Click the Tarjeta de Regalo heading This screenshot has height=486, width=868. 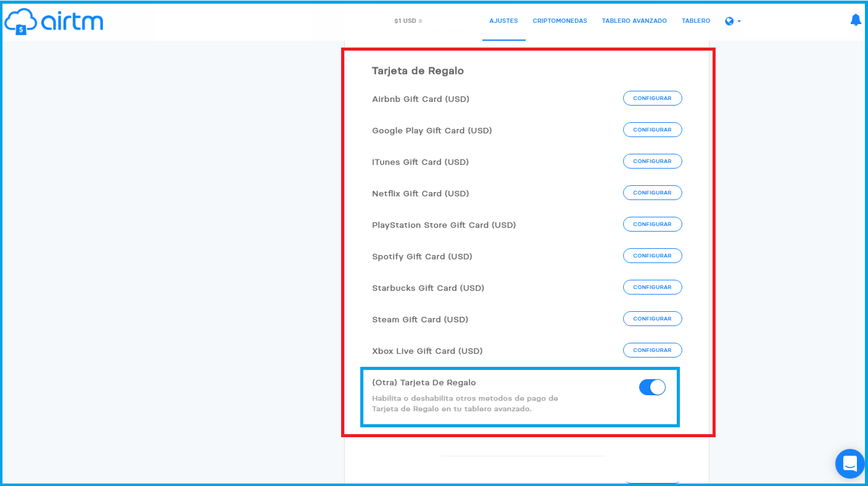pos(418,71)
